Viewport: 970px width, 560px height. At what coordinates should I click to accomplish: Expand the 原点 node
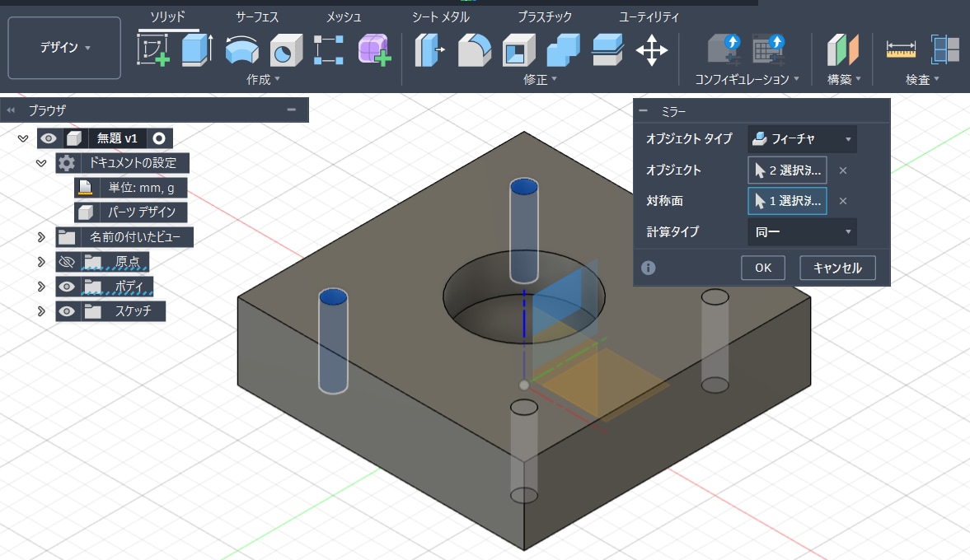41,261
